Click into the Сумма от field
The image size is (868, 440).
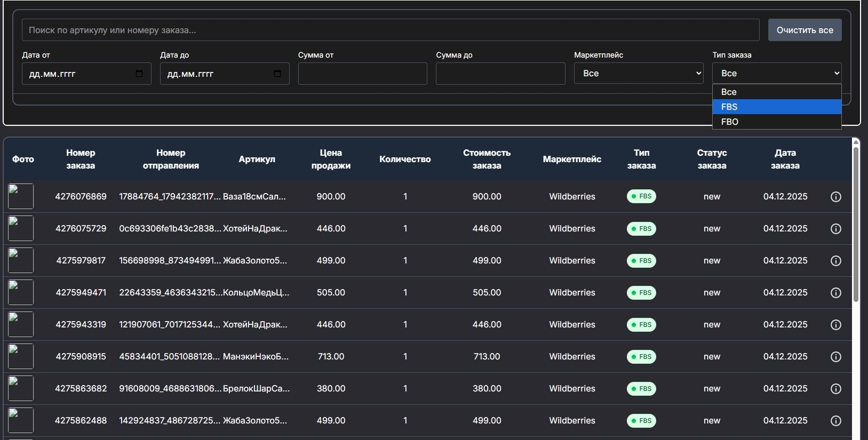point(363,74)
